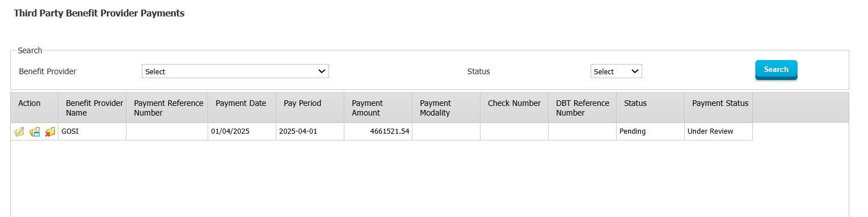Expand the Status filter dropdown
This screenshot has height=217, width=868.
pos(616,71)
